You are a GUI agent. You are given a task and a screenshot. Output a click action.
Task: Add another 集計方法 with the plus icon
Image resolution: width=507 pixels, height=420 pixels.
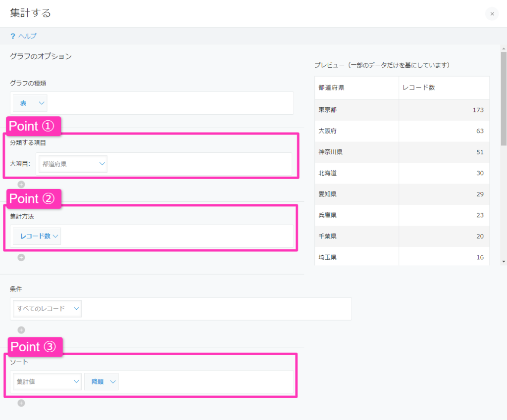[x=21, y=258]
